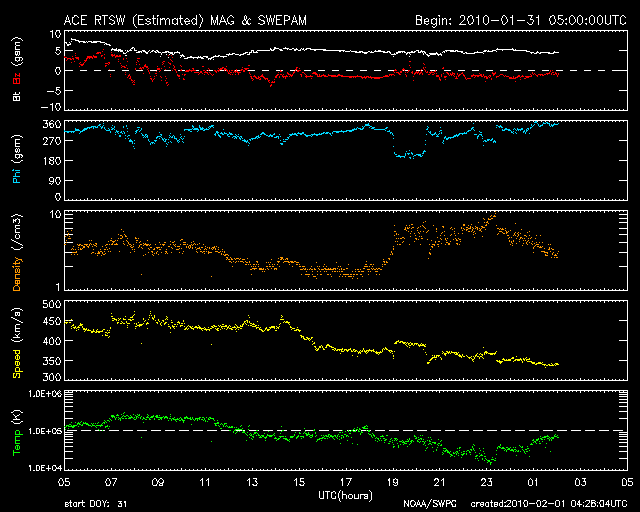
Task: Click the '1.0E+04' temperature tick label
Action: [x=45, y=468]
